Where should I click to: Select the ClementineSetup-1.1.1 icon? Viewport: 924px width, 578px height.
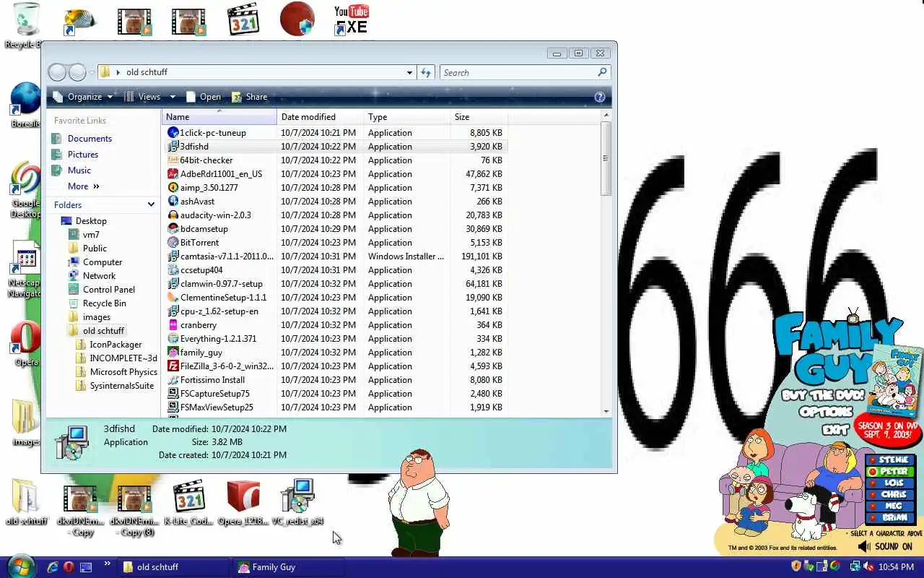[173, 298]
